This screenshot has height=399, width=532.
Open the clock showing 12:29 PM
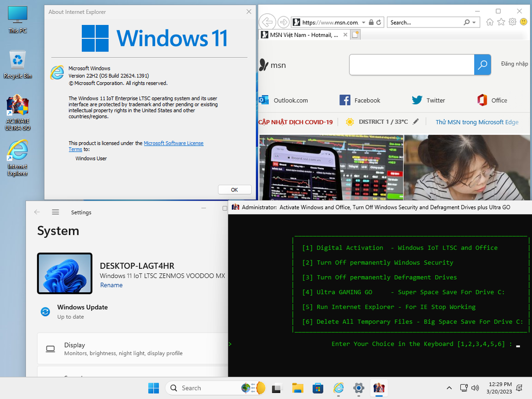coord(500,388)
